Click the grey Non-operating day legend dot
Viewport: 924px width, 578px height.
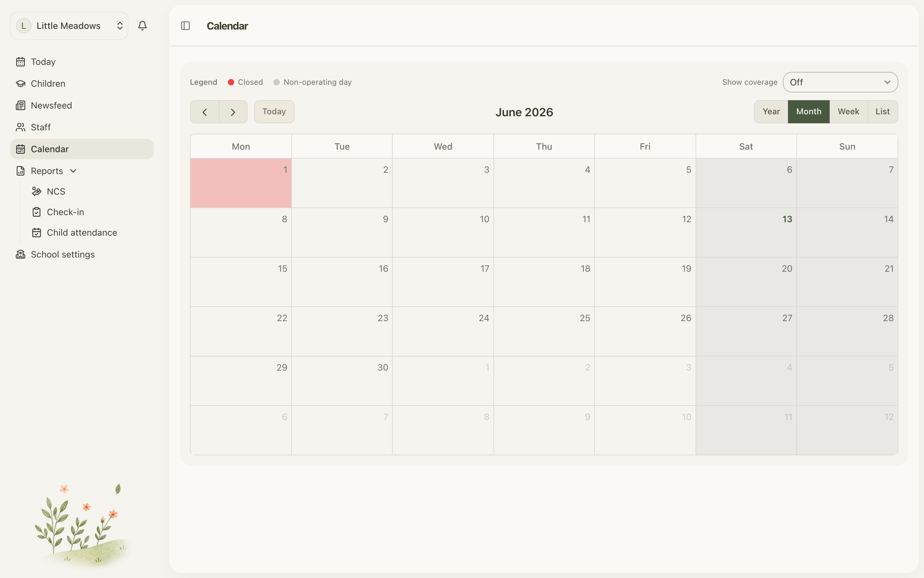277,82
